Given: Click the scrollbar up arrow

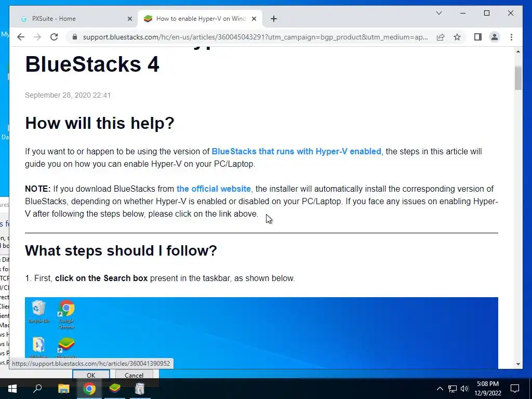Looking at the screenshot, I should pos(518,51).
